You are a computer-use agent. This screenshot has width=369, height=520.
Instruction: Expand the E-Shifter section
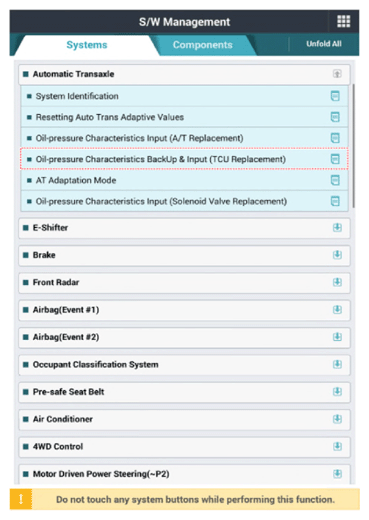click(337, 228)
